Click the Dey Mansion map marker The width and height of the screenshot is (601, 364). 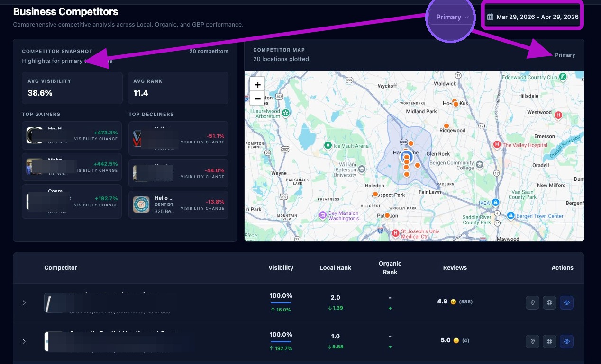[322, 215]
